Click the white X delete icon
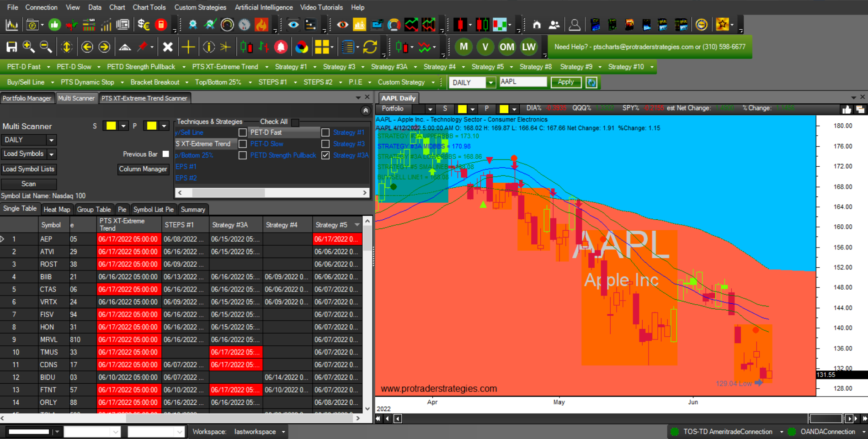The height and width of the screenshot is (439, 868). click(x=168, y=47)
